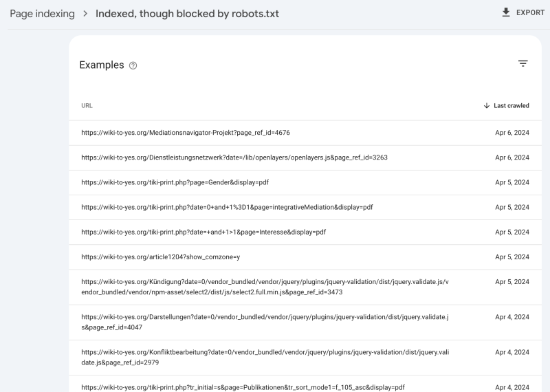Screen dimensions: 550x392
Task: Select the Mediationsnavigator-Projekt URL row
Action: pyautogui.click(x=190, y=133)
